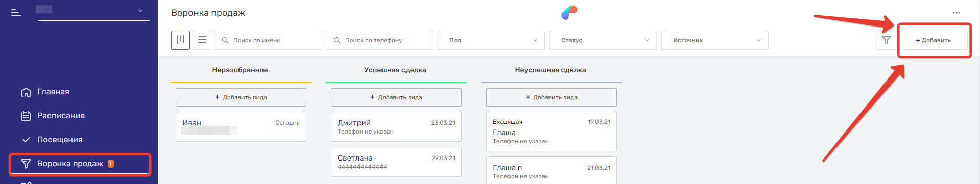The height and width of the screenshot is (184, 980).
Task: Click Сегодня label on Иван card
Action: 288,123
